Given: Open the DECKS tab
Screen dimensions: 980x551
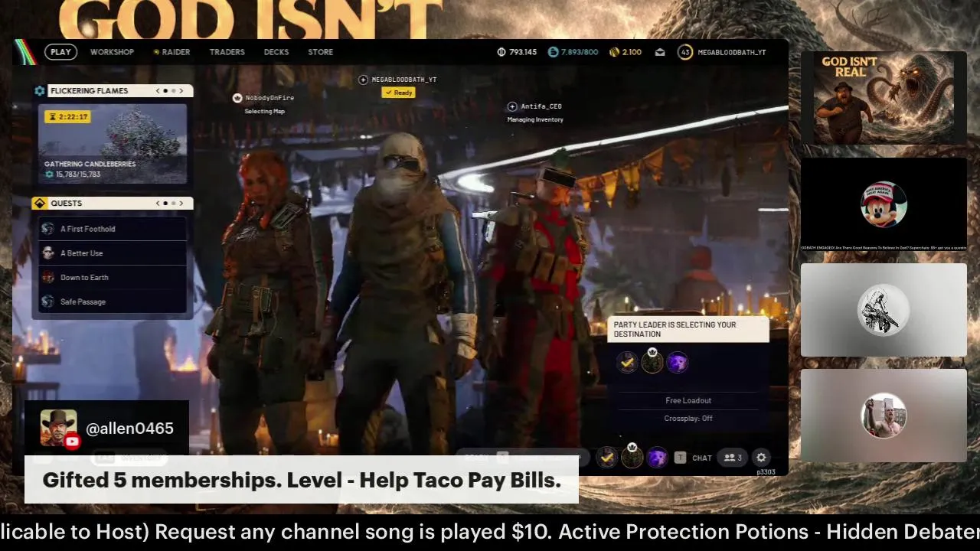Looking at the screenshot, I should 276,52.
